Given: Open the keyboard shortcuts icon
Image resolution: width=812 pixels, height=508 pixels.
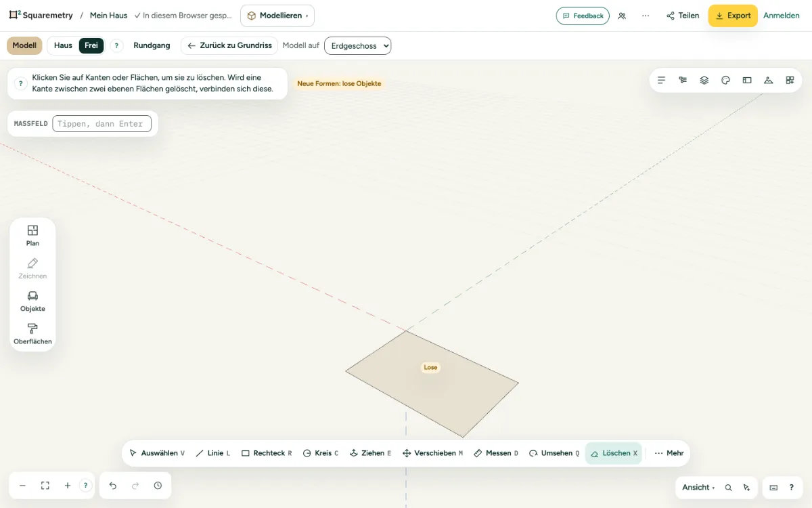Looking at the screenshot, I should (x=773, y=487).
